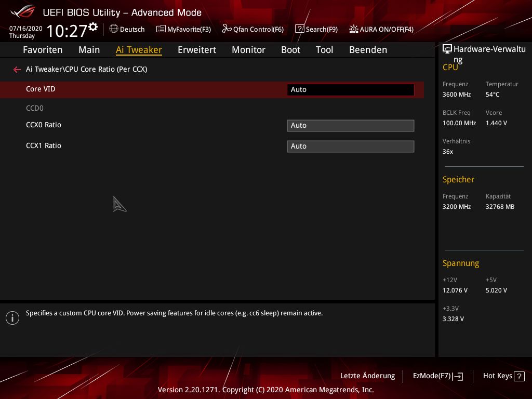Viewport: 532px width, 399px height.
Task: Switch to the Monitor tab
Action: 249,50
